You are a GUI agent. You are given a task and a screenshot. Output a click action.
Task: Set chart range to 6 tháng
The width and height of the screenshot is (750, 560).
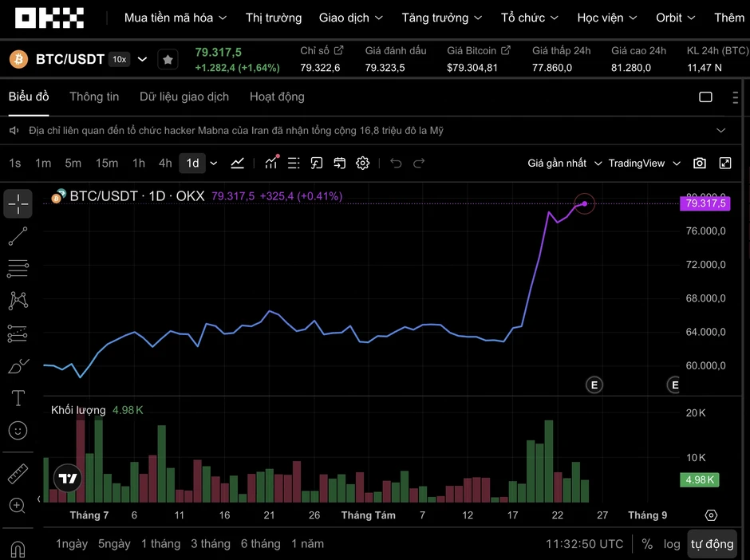[261, 544]
